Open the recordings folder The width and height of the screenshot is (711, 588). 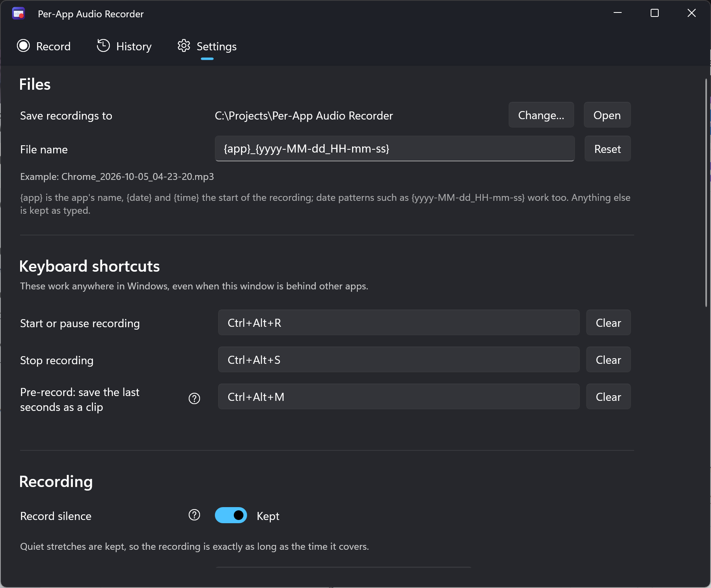[x=607, y=115]
